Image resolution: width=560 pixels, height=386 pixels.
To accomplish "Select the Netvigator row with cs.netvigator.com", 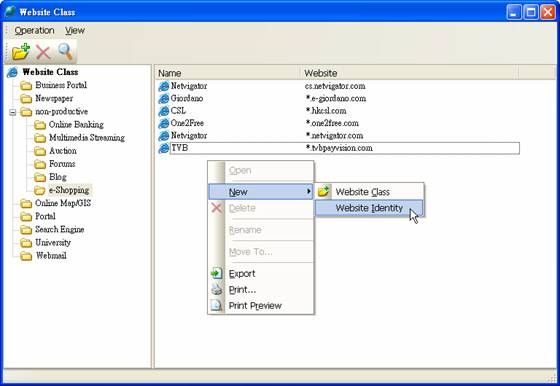I will click(339, 86).
